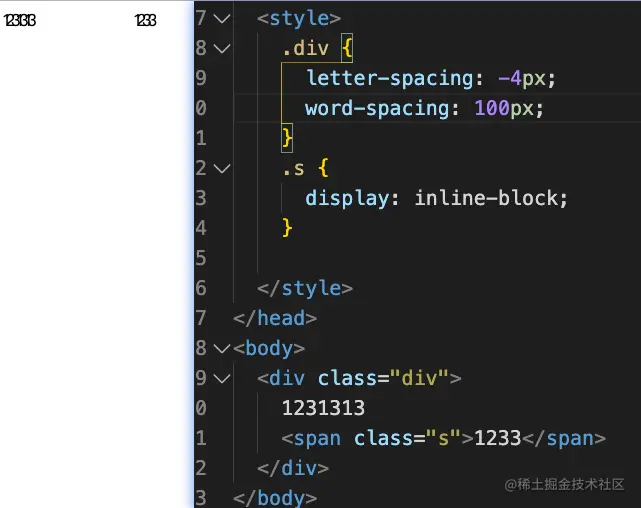Collapse the style tag fold chevron
The image size is (641, 508).
point(222,18)
